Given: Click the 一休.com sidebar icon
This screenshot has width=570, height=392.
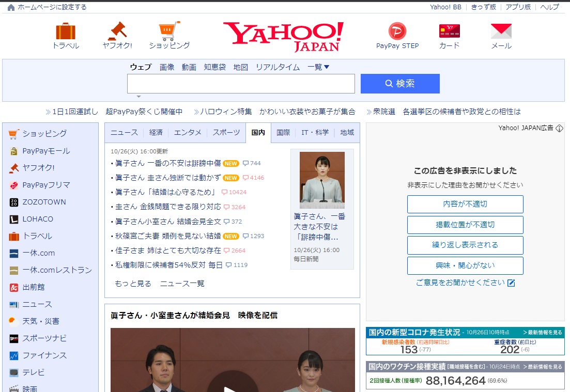Looking at the screenshot, I should click(x=13, y=254).
